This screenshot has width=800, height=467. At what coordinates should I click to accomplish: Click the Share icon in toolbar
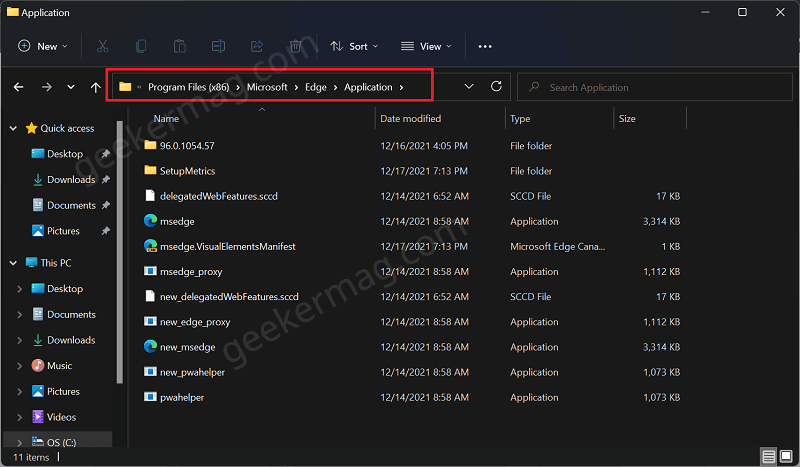click(257, 46)
